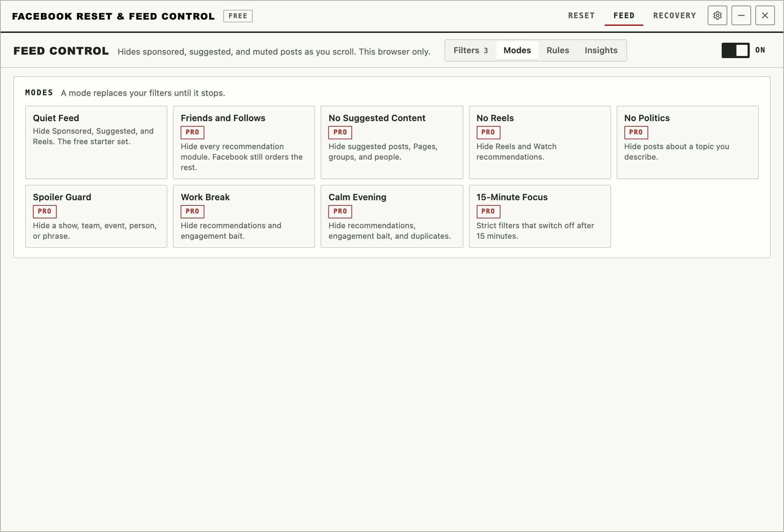Click the PRO badge on No Reels
This screenshot has width=784, height=532.
(488, 133)
